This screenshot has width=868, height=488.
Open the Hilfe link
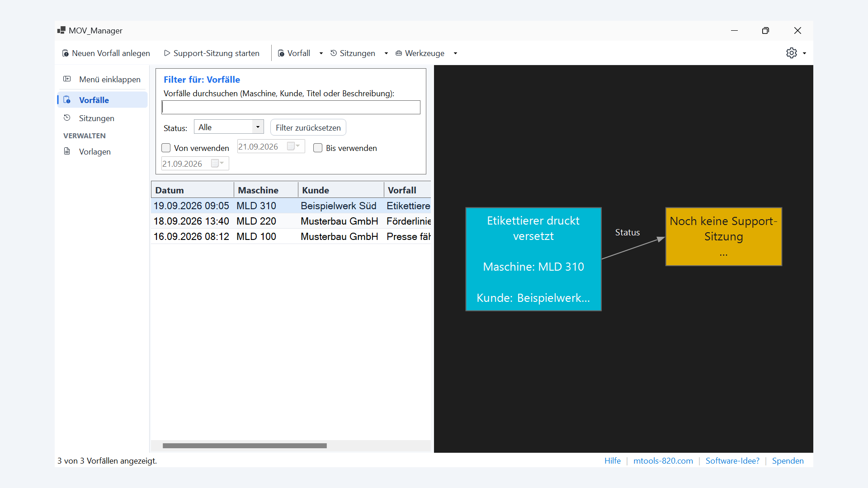[x=613, y=460]
